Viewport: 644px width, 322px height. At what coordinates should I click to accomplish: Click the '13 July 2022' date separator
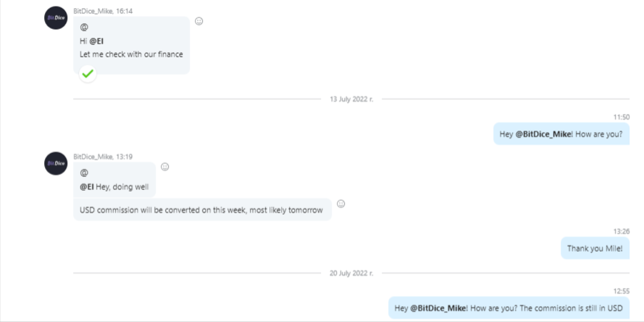tap(351, 99)
